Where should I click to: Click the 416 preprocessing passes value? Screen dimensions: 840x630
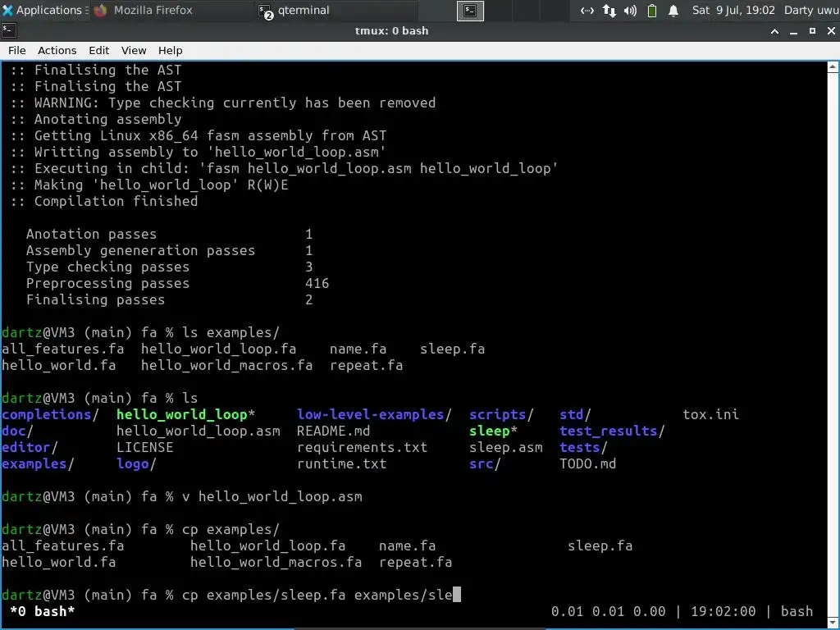[317, 283]
